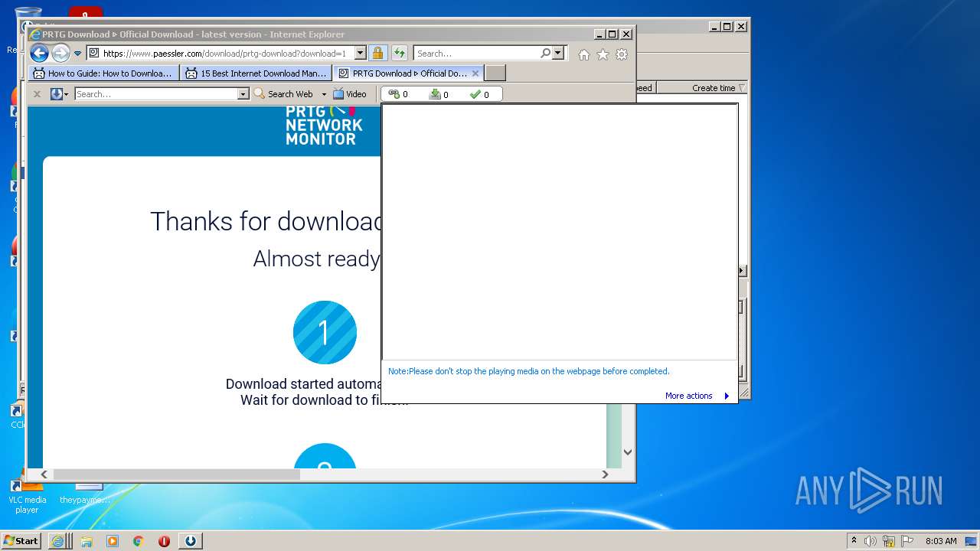The height and width of the screenshot is (551, 980).
Task: Open Chrome from the taskbar
Action: 139,541
